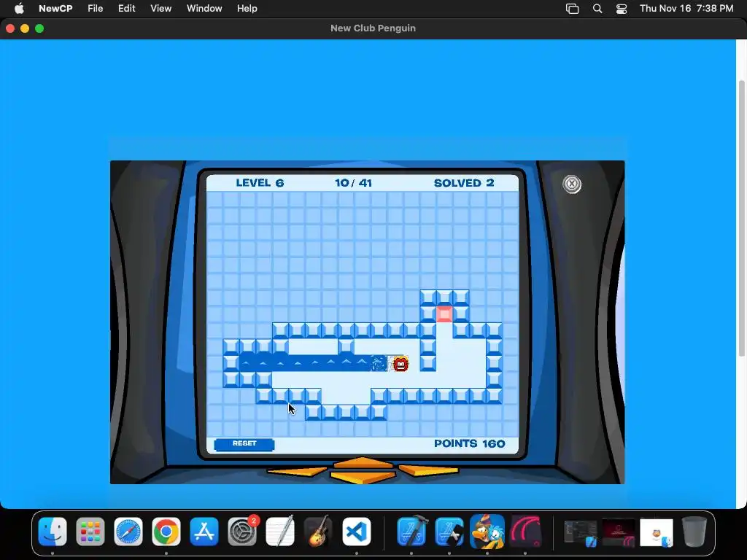The image size is (747, 560).
Task: Open Control Center in menu bar
Action: [622, 9]
